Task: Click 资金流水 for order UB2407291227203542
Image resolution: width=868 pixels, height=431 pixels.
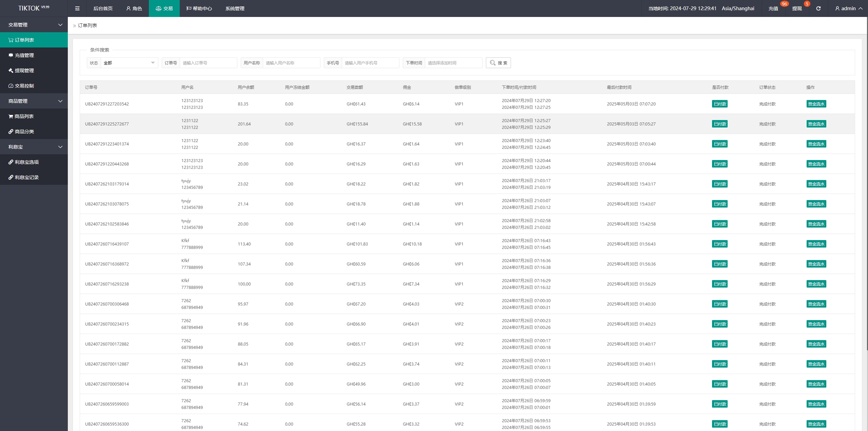Action: pos(816,104)
